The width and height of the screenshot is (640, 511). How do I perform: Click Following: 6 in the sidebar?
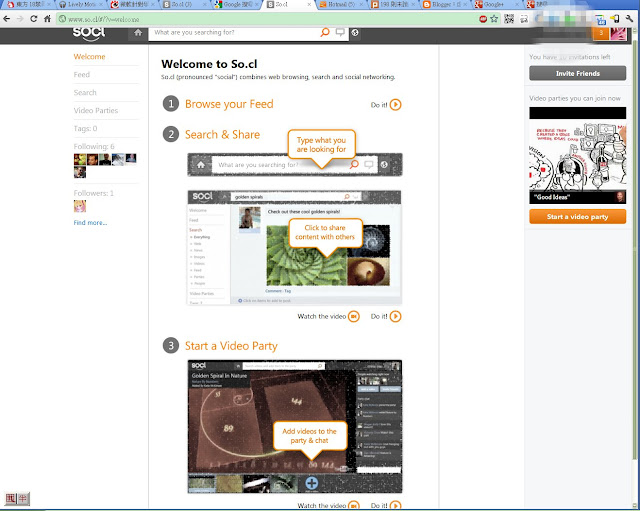(94, 147)
